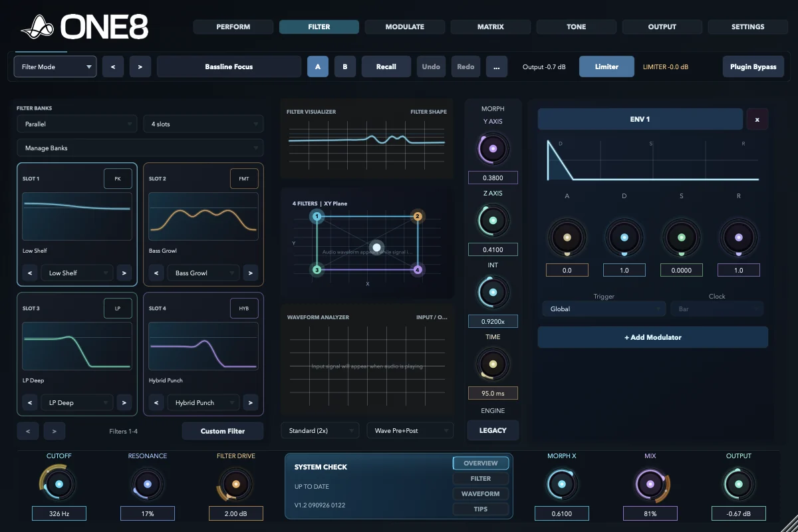Select filter node 3 in XY Plane
Screen dimensions: 798x532
[317, 269]
